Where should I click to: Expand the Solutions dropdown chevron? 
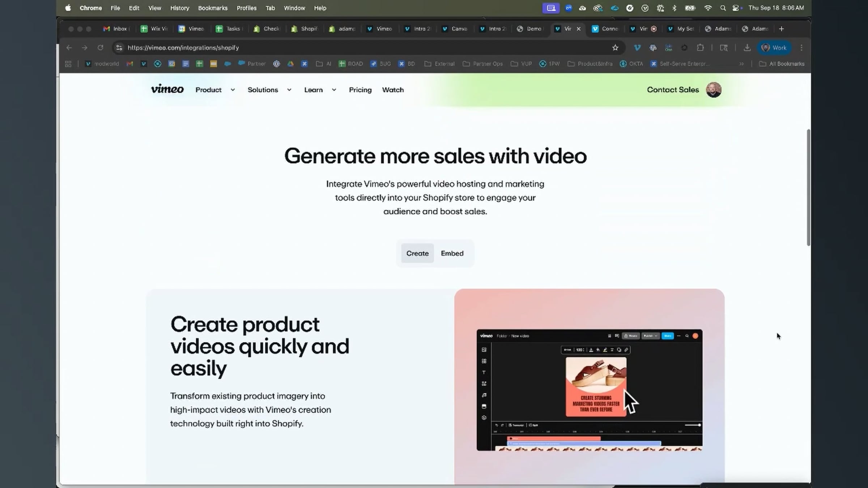[289, 90]
